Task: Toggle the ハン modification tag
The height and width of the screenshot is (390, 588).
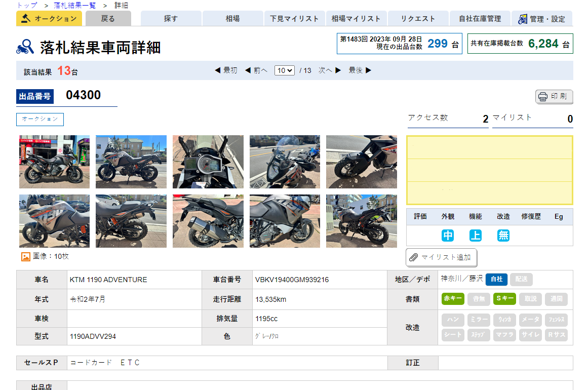Action: (453, 320)
